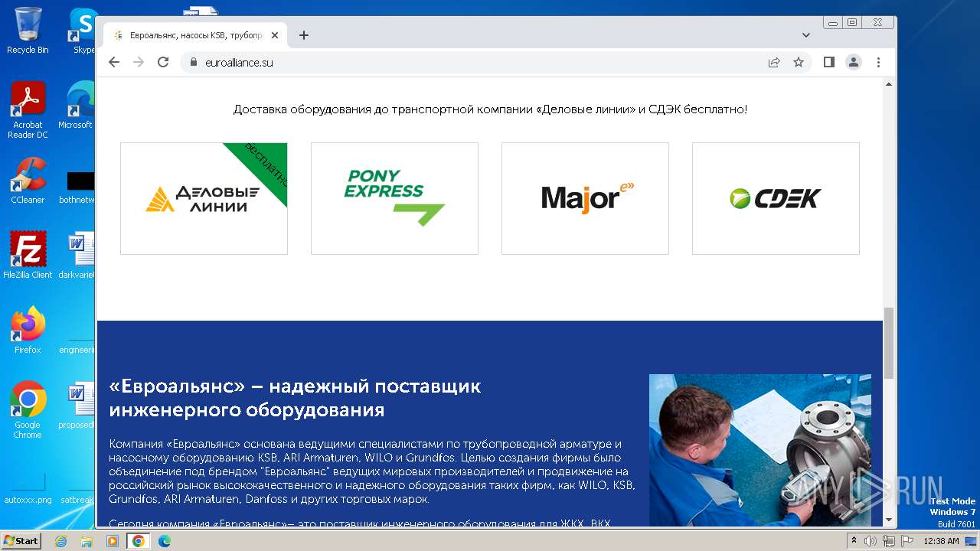
Task: Click the padlock site info icon
Action: coord(194,62)
